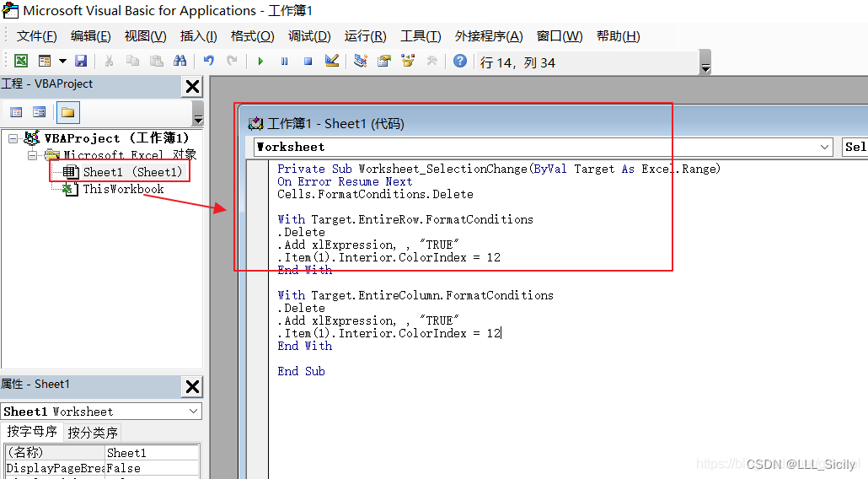Open VBA Help question mark icon
The height and width of the screenshot is (479, 868).
(x=460, y=61)
